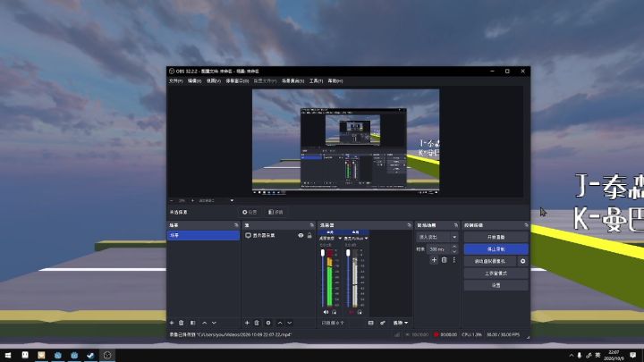Delete the scene transition with trash icon
This screenshot has width=644, height=362.
(x=444, y=260)
